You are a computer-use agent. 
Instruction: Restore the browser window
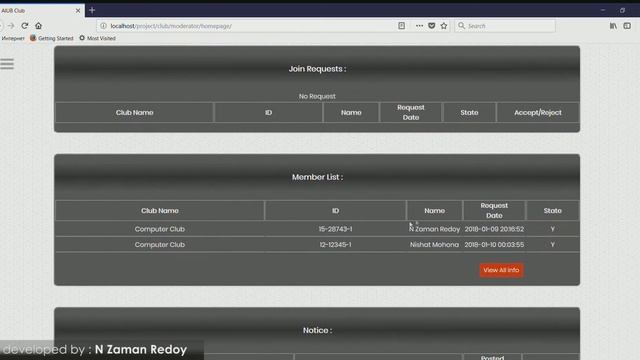pyautogui.click(x=622, y=10)
